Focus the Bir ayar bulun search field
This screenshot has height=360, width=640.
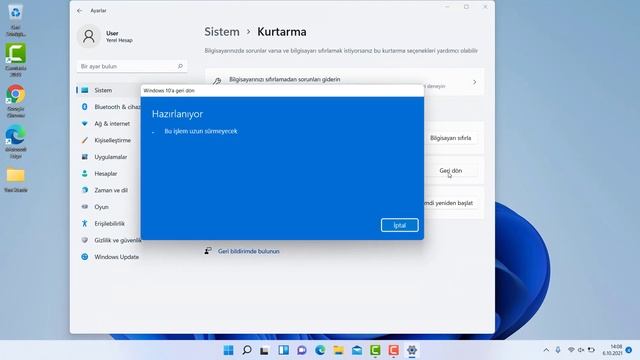(x=132, y=66)
